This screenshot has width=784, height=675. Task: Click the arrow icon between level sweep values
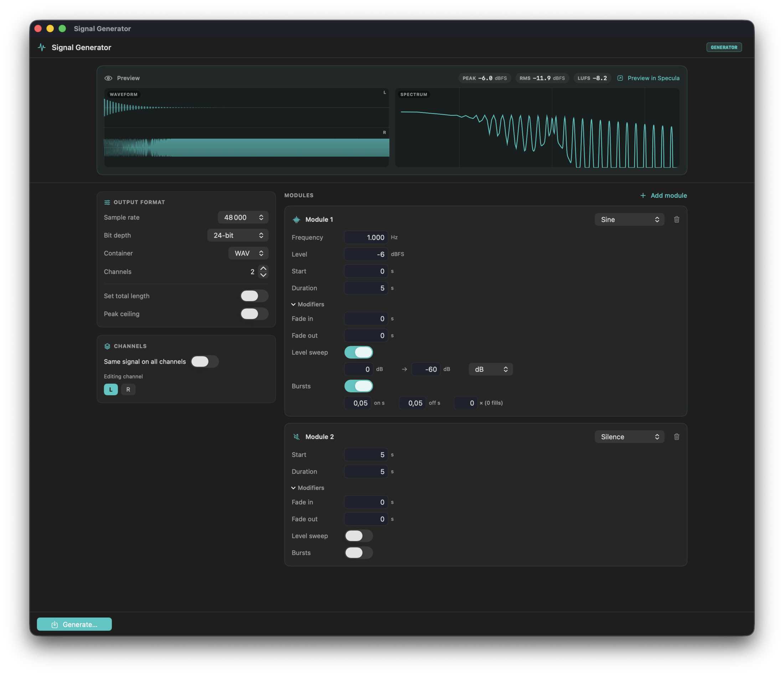[x=404, y=369]
